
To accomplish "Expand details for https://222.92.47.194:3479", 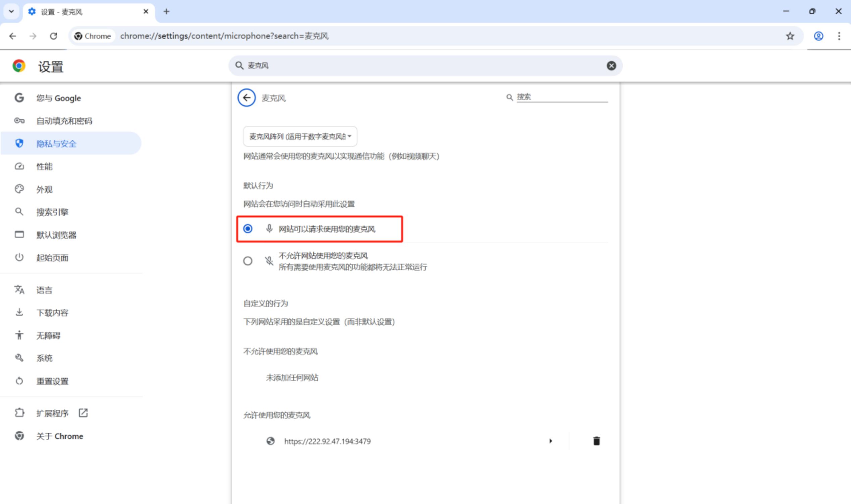I will click(x=550, y=441).
